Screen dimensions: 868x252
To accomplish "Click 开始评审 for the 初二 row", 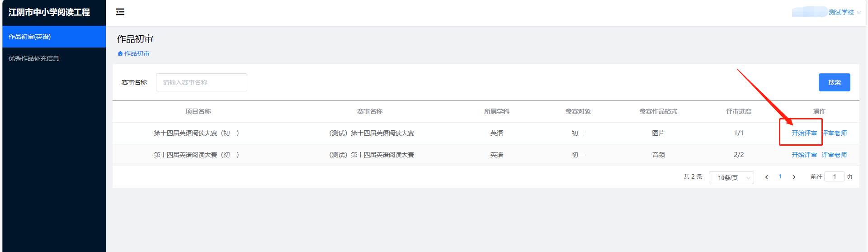I will [x=804, y=133].
